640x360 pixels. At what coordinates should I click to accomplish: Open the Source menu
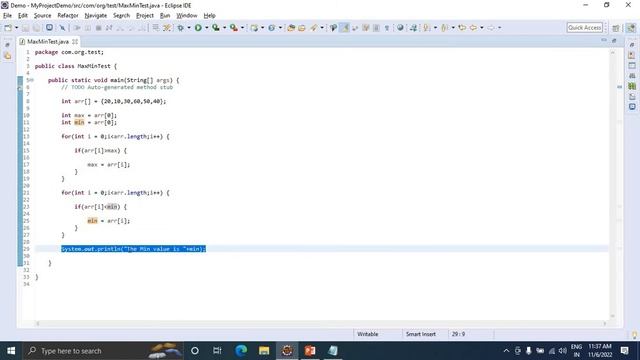point(42,16)
